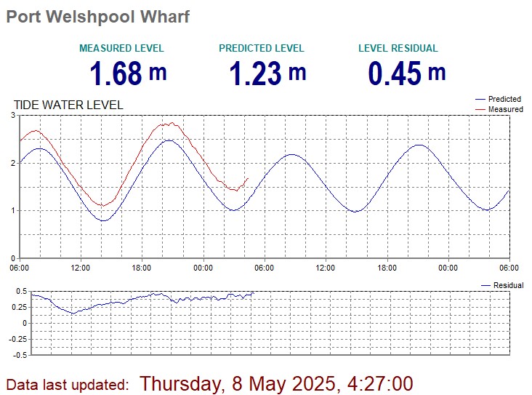532x395 pixels.
Task: Click the TIDE WATER LEVEL chart title
Action: tap(68, 105)
